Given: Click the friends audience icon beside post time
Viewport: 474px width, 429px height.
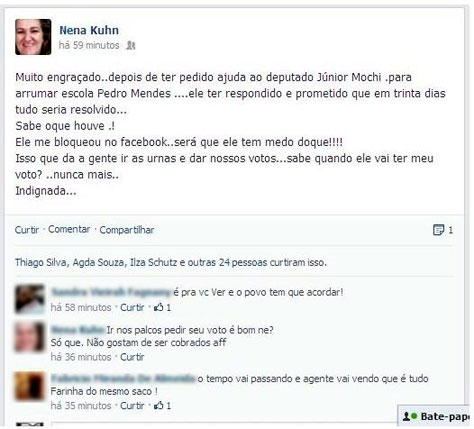Looking at the screenshot, I should point(131,45).
